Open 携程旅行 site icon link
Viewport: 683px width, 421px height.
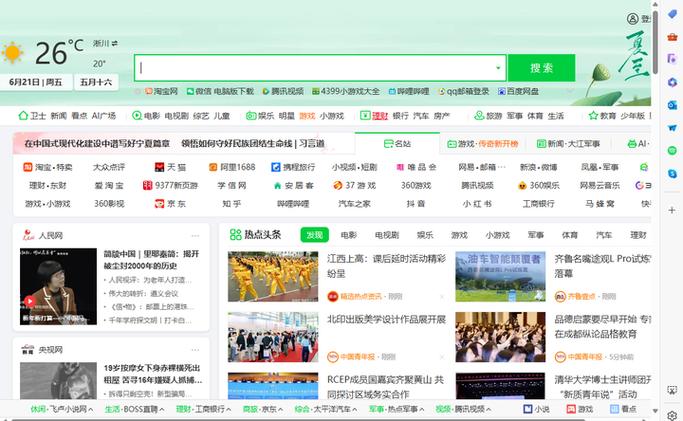click(x=275, y=167)
